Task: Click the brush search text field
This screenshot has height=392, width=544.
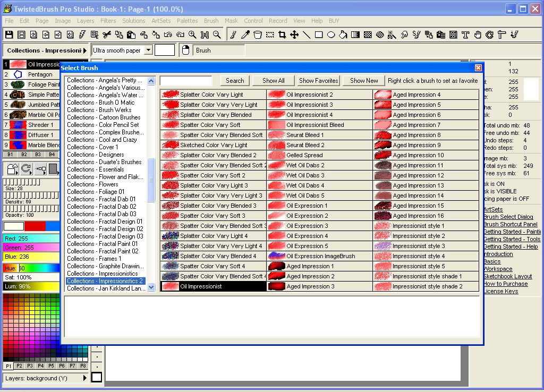Action: coord(186,81)
